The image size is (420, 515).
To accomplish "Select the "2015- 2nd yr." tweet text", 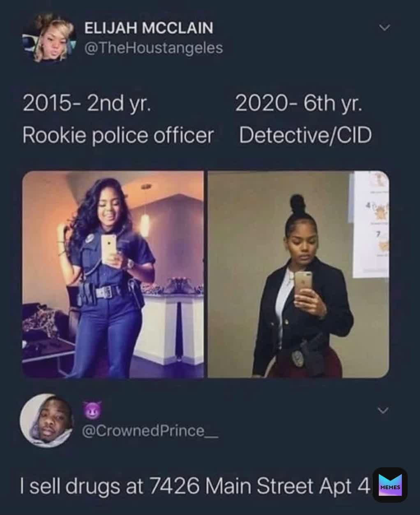I will coord(87,104).
